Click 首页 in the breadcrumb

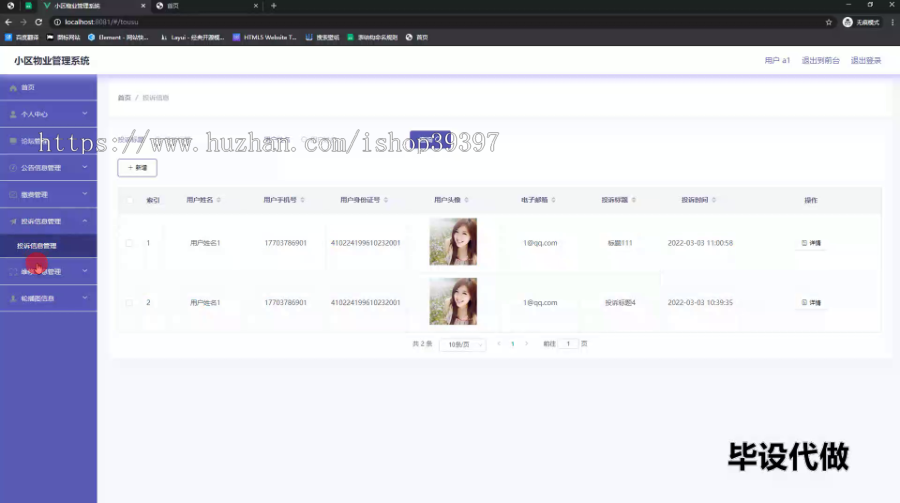125,98
